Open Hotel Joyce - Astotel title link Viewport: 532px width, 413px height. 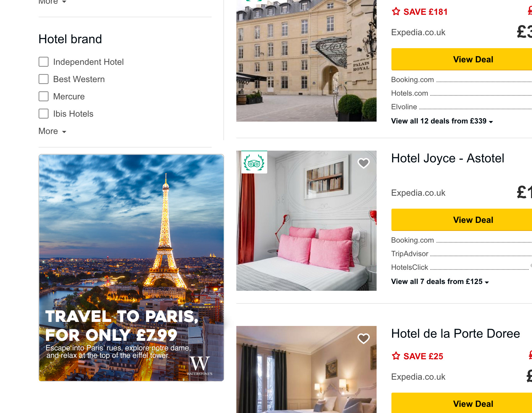[x=448, y=158]
